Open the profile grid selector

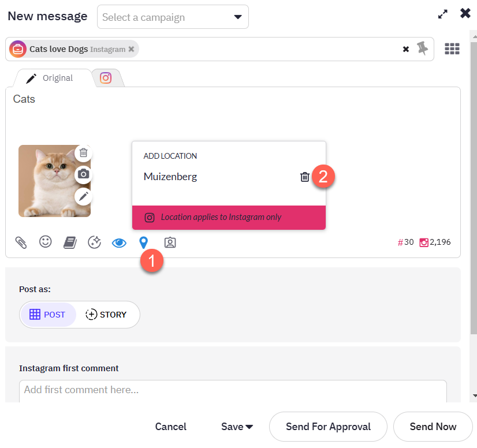tap(452, 48)
